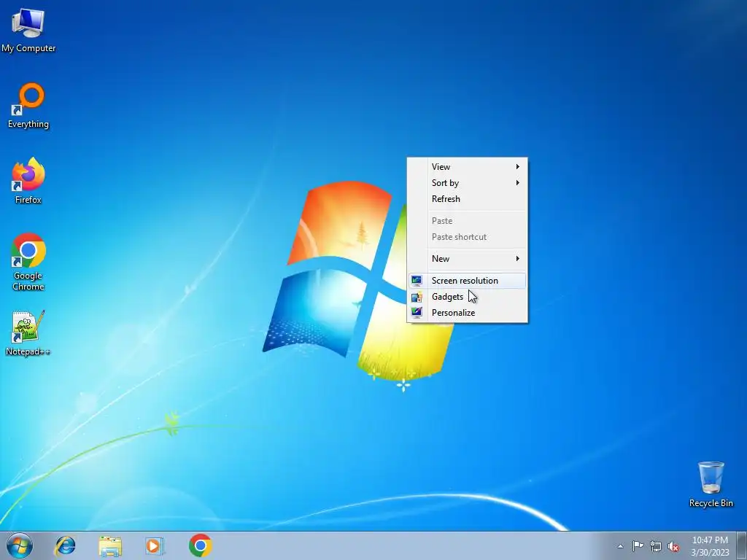Image resolution: width=747 pixels, height=560 pixels.
Task: Click the Show desktop strip
Action: point(741,545)
